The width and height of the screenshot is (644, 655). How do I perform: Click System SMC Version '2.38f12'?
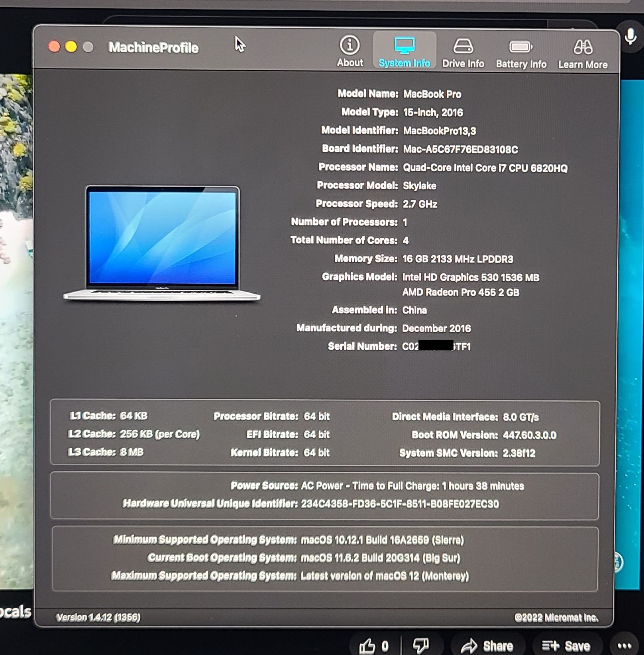[519, 453]
